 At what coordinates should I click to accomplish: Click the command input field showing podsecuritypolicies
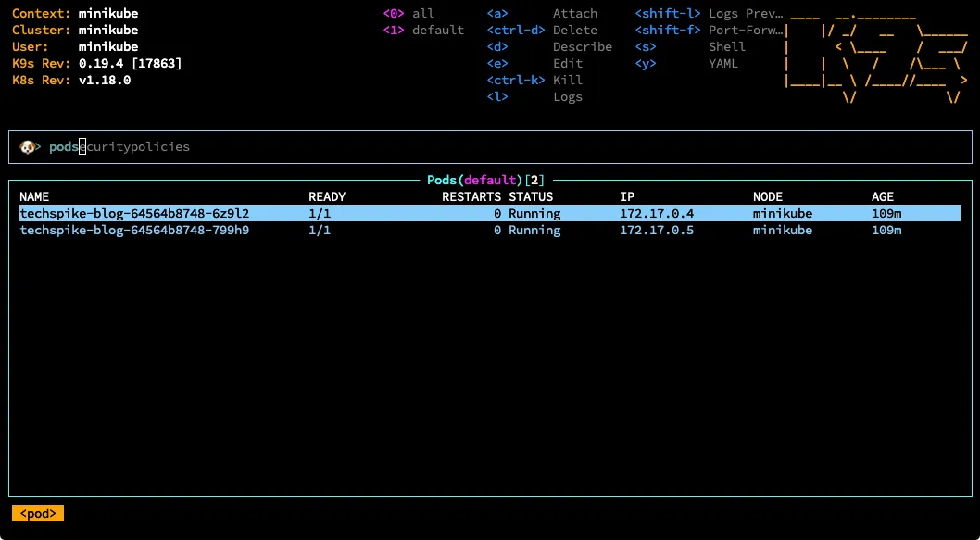490,147
